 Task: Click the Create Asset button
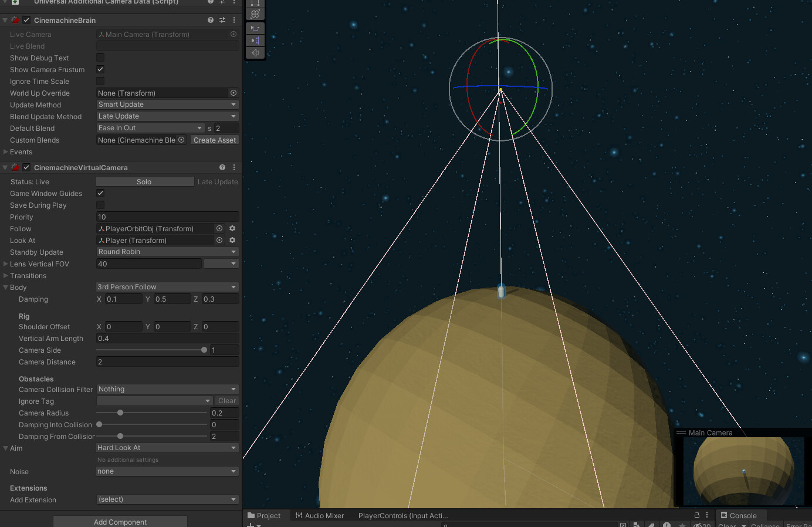click(215, 140)
